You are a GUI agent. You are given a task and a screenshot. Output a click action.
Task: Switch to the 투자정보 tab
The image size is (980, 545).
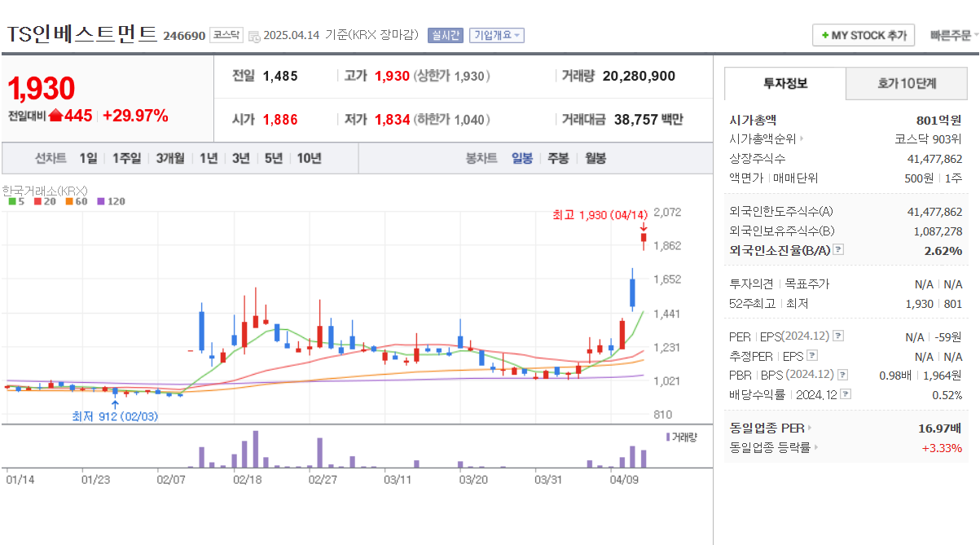click(x=785, y=83)
